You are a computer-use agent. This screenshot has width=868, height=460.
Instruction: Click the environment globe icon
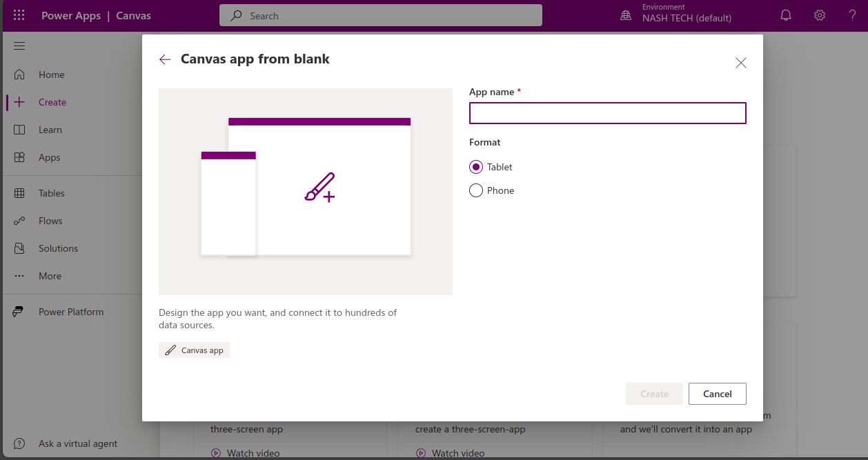point(626,15)
